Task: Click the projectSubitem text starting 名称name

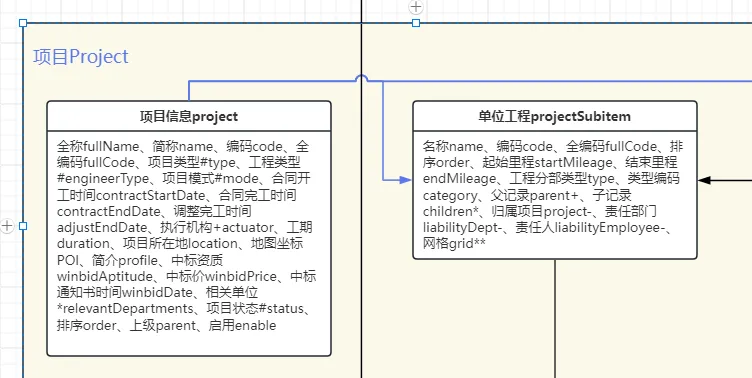Action: point(553,195)
